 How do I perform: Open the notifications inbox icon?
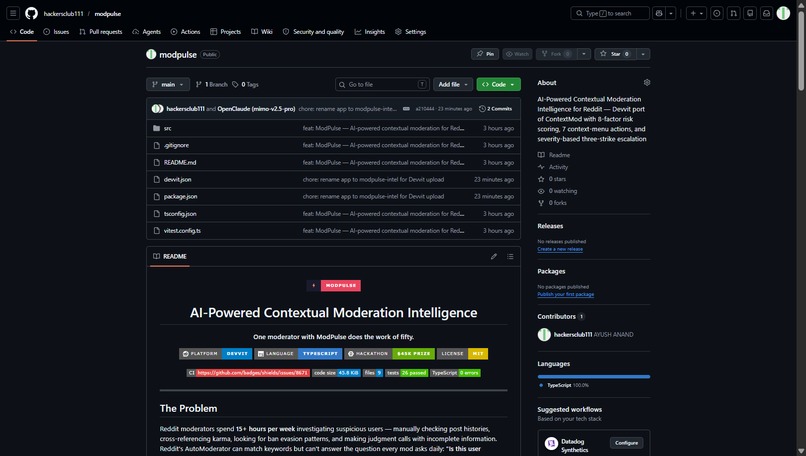(x=766, y=13)
